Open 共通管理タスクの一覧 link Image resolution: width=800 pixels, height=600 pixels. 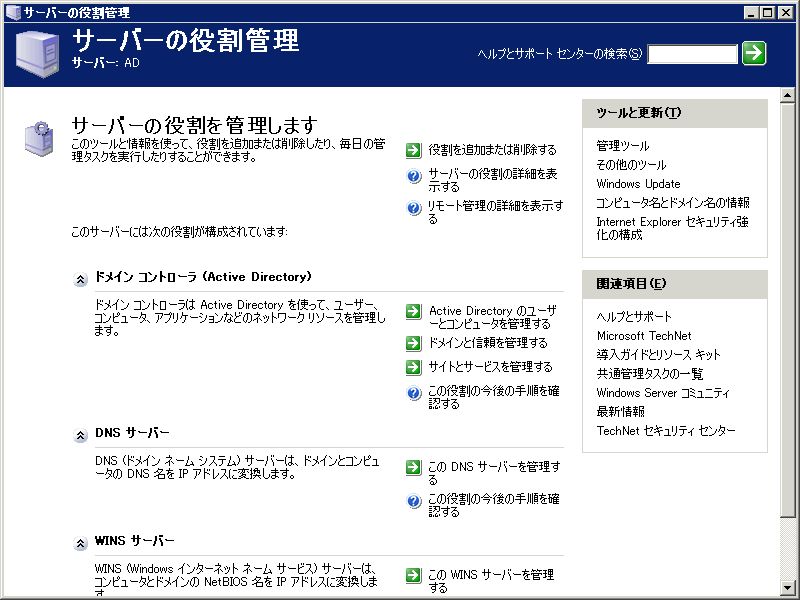pos(649,373)
